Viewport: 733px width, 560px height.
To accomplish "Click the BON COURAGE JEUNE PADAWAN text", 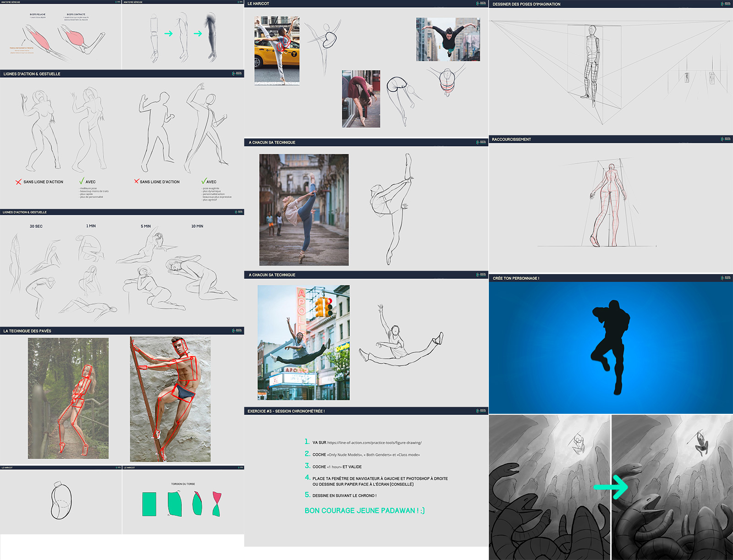I will [364, 511].
